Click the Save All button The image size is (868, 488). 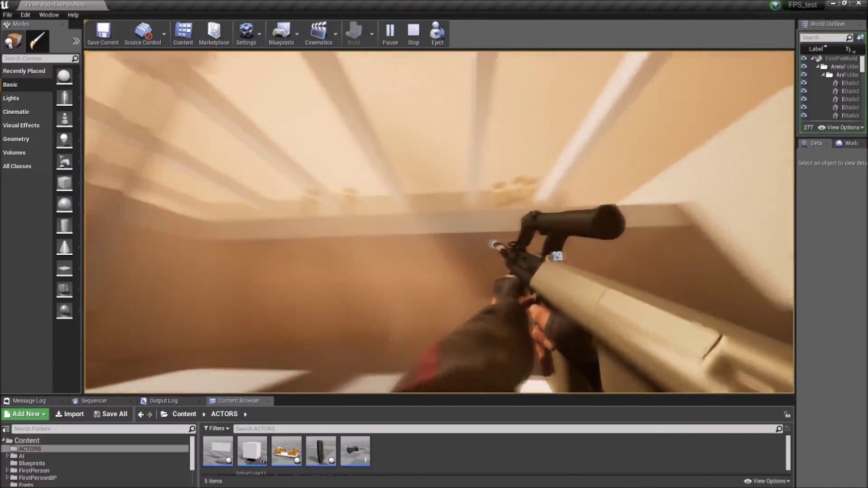pyautogui.click(x=110, y=414)
